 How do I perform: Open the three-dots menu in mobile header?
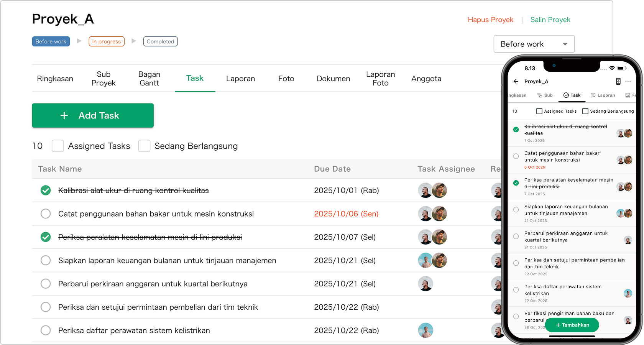tap(628, 81)
